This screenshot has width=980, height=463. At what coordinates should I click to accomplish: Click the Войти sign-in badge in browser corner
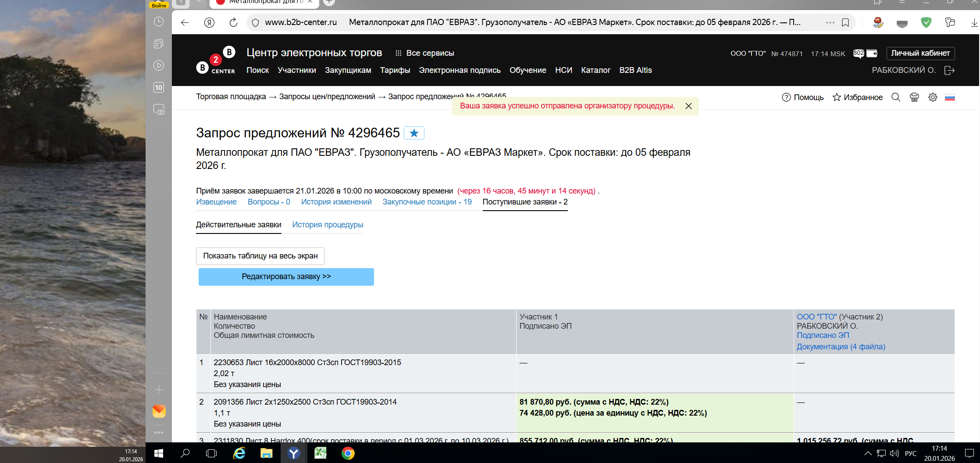tap(159, 5)
